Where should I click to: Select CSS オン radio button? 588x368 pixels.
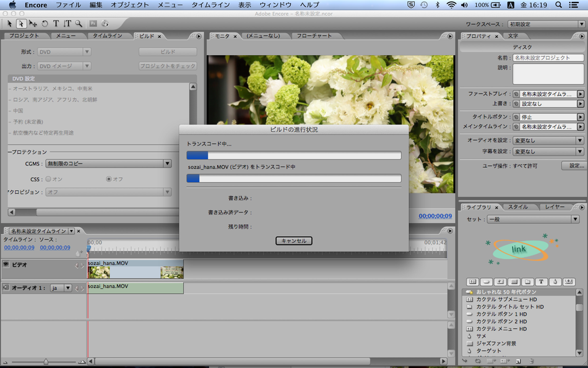point(48,179)
